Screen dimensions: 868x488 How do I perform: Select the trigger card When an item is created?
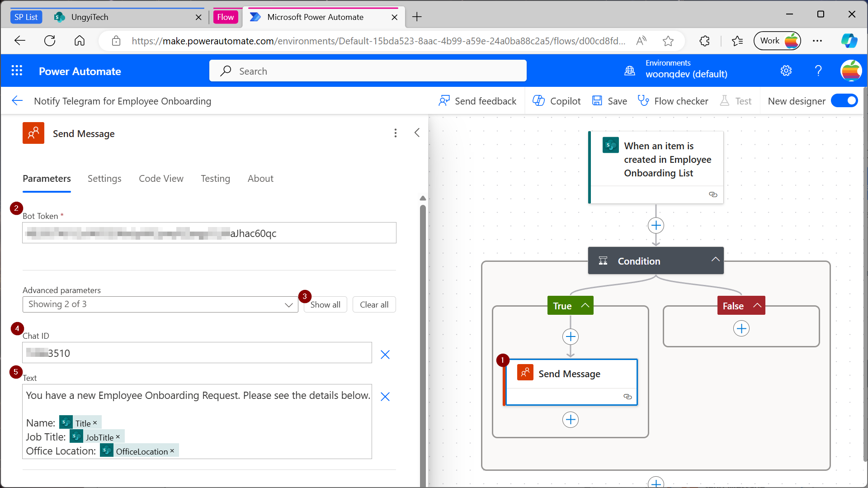tap(656, 167)
